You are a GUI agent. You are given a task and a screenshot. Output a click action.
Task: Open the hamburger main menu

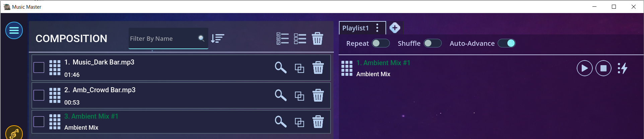tap(14, 30)
